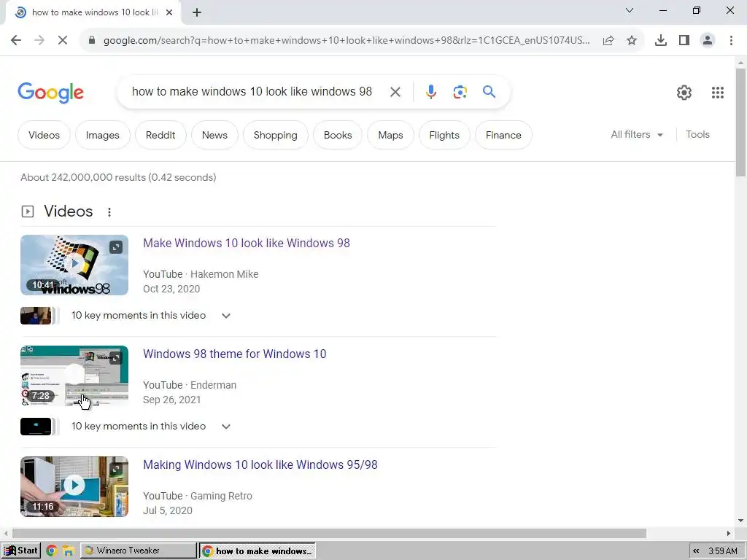Share this page using the share icon
This screenshot has width=747, height=560.
click(608, 41)
